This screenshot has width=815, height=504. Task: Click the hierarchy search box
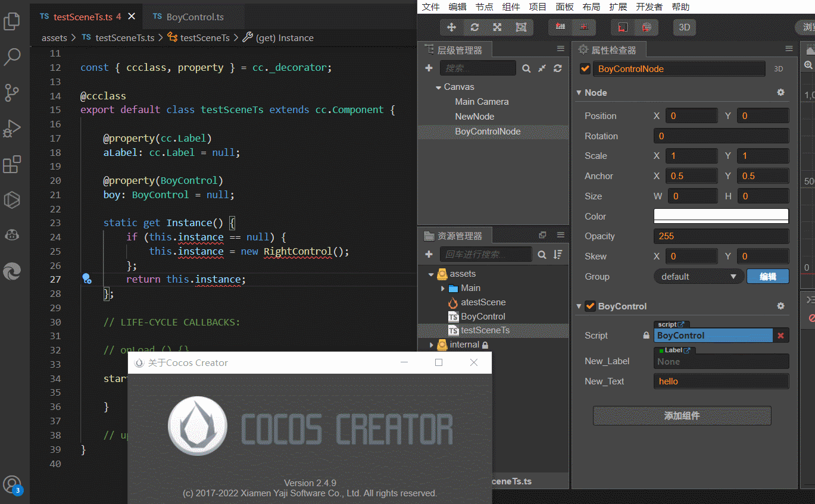click(x=478, y=68)
